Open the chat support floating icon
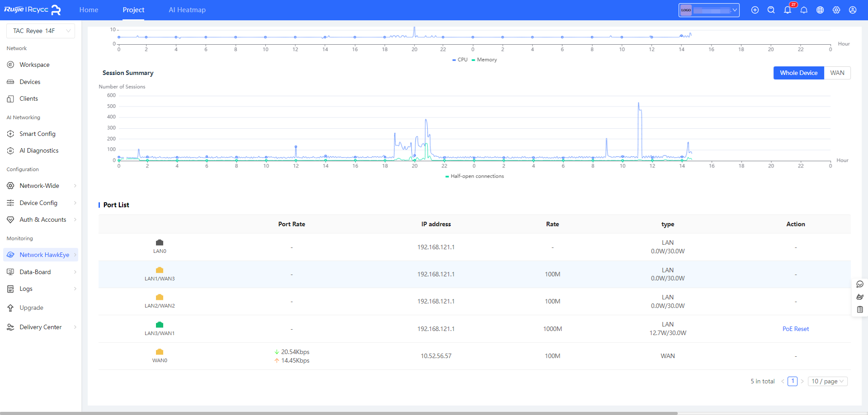 pyautogui.click(x=859, y=284)
